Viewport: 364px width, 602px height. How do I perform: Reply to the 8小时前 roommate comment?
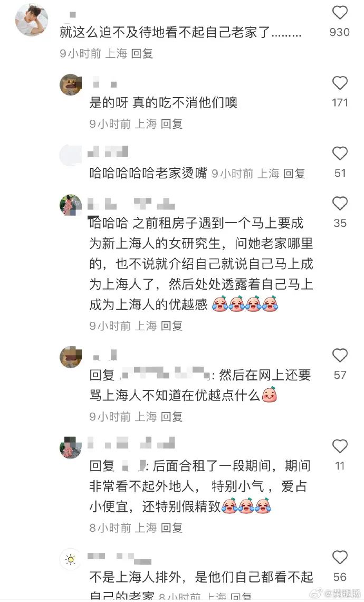click(171, 528)
